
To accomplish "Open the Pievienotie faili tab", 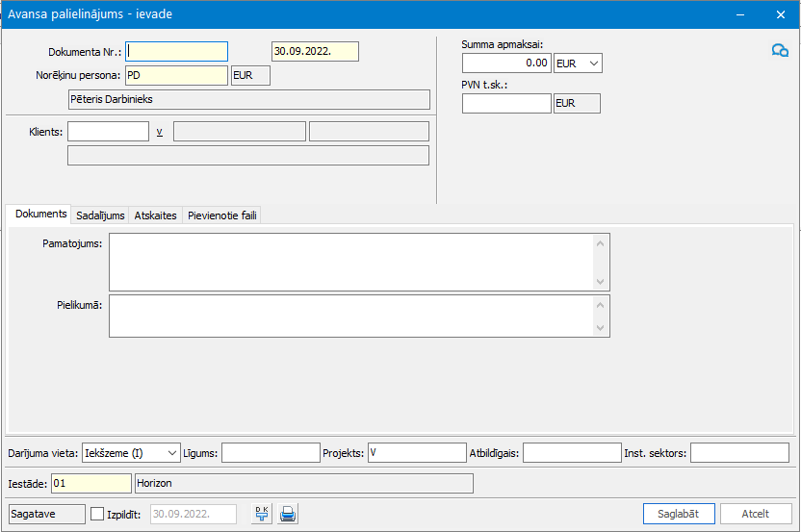I will (221, 215).
